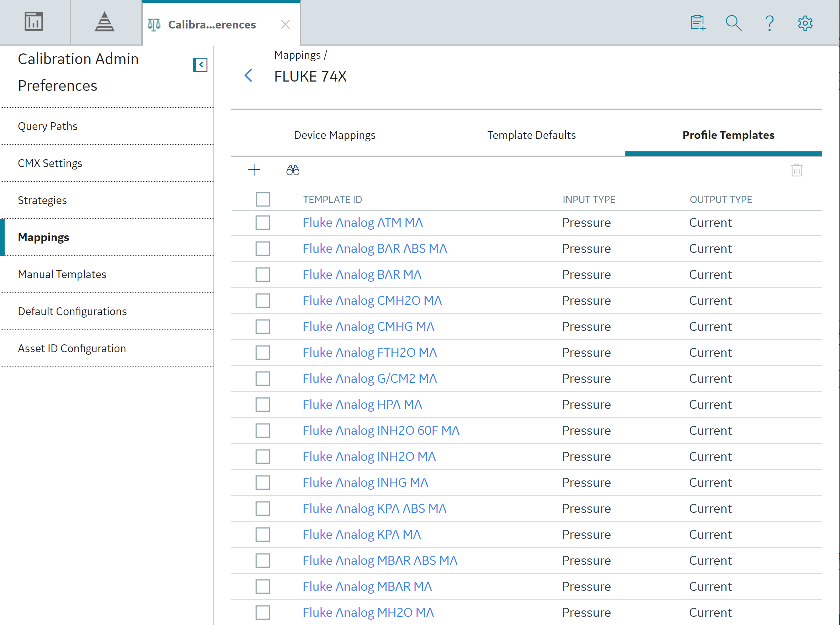The height and width of the screenshot is (625, 840).
Task: Open Fluke Analog FTH2O MA template link
Action: coord(370,353)
